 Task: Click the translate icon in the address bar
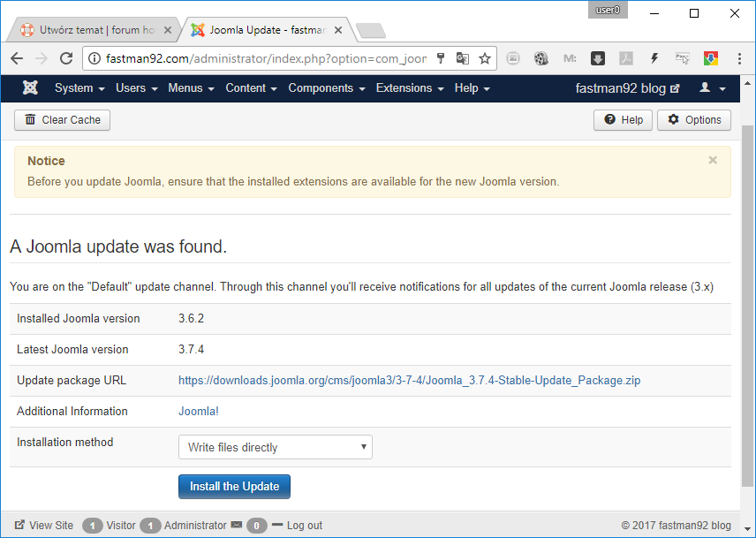(463, 59)
